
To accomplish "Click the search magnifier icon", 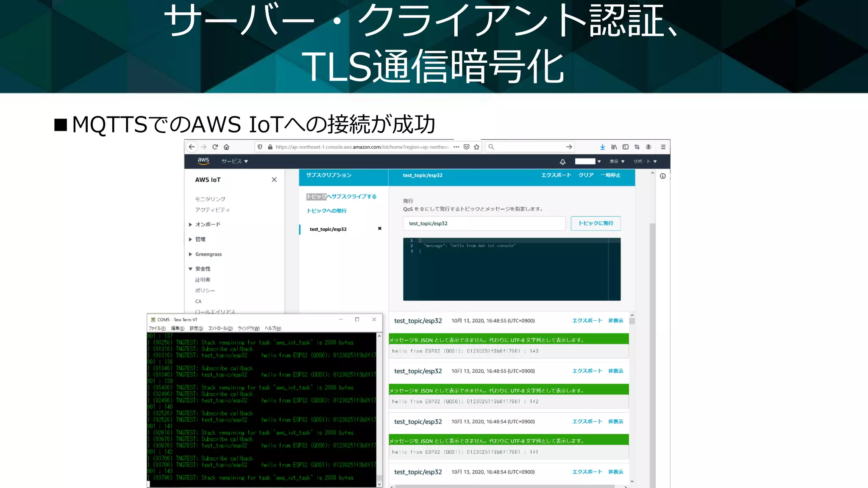I will click(x=491, y=147).
